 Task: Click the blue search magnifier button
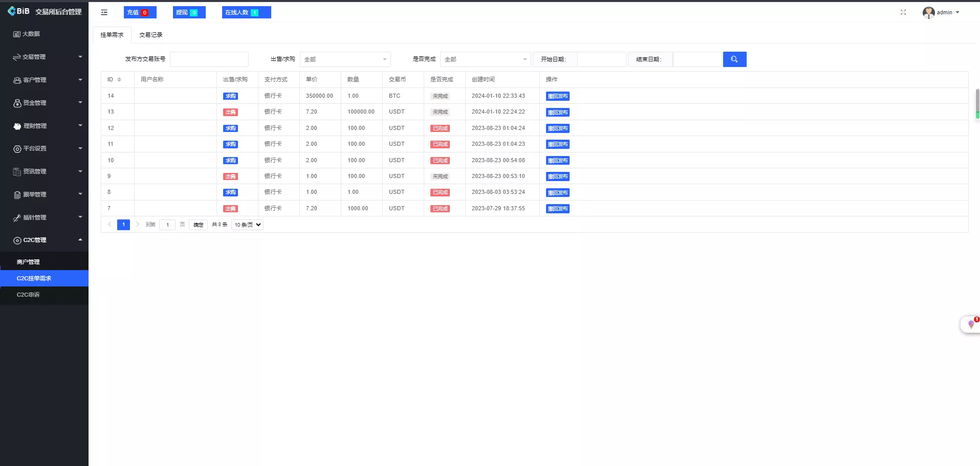pyautogui.click(x=734, y=59)
